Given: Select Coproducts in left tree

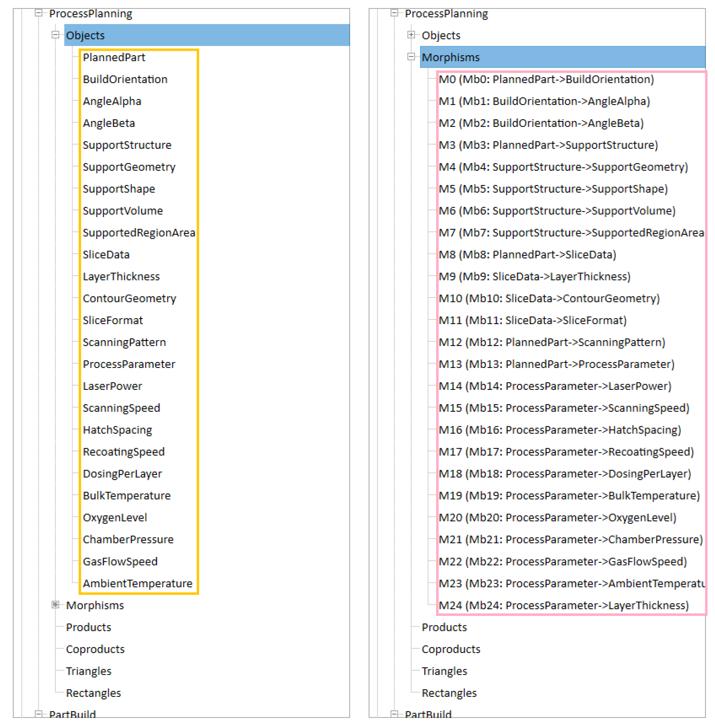Looking at the screenshot, I should [95, 649].
